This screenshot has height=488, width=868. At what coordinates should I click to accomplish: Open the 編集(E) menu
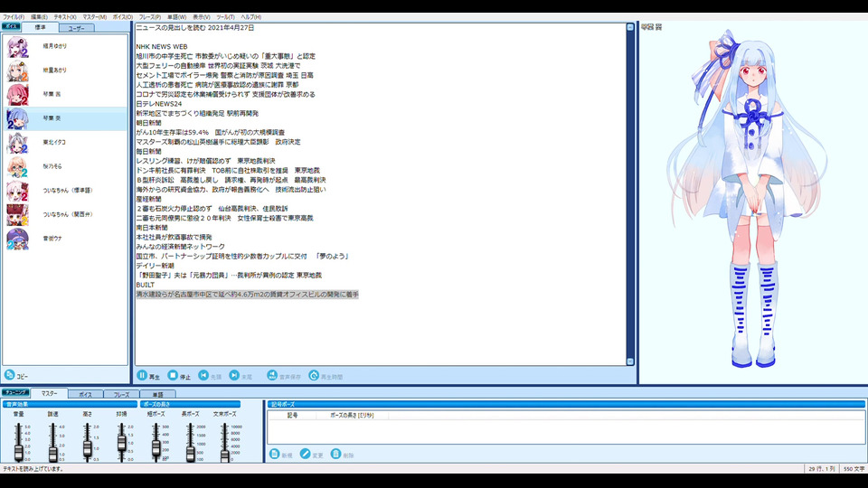point(39,17)
